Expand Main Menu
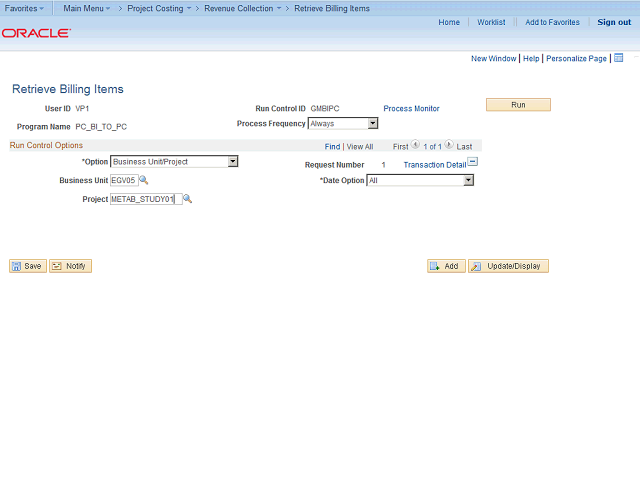The width and height of the screenshot is (640, 480). (x=87, y=8)
